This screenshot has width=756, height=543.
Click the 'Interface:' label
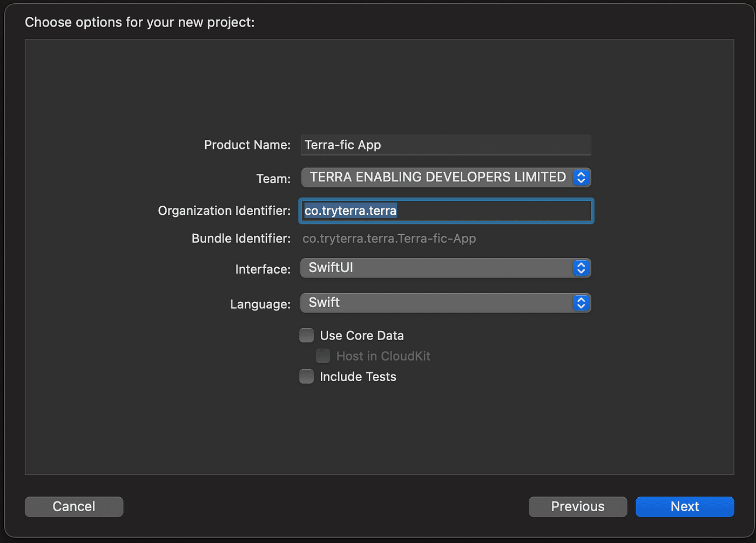263,269
